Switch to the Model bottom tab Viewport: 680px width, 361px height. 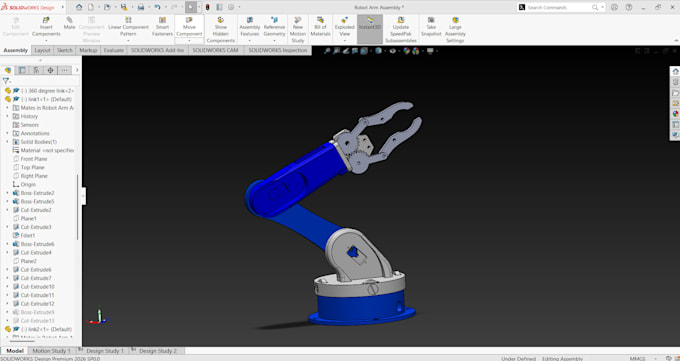coord(15,351)
